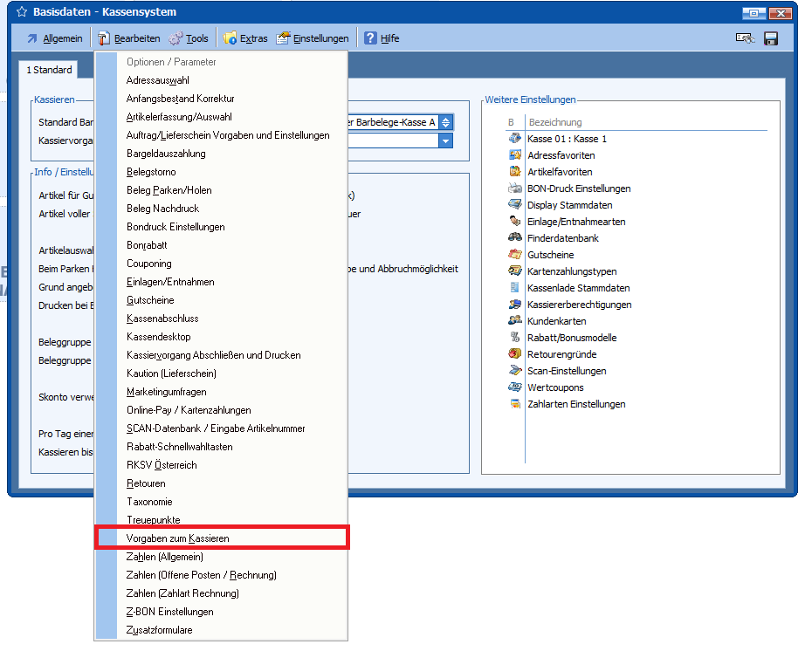Select the Finderdatenbank binoculars icon
Image resolution: width=812 pixels, height=651 pixels.
(514, 238)
